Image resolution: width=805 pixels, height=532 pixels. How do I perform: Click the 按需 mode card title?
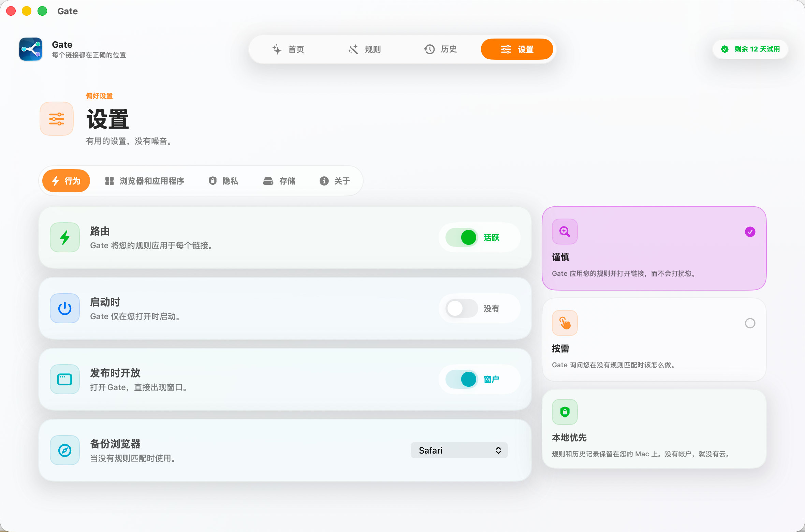click(560, 349)
